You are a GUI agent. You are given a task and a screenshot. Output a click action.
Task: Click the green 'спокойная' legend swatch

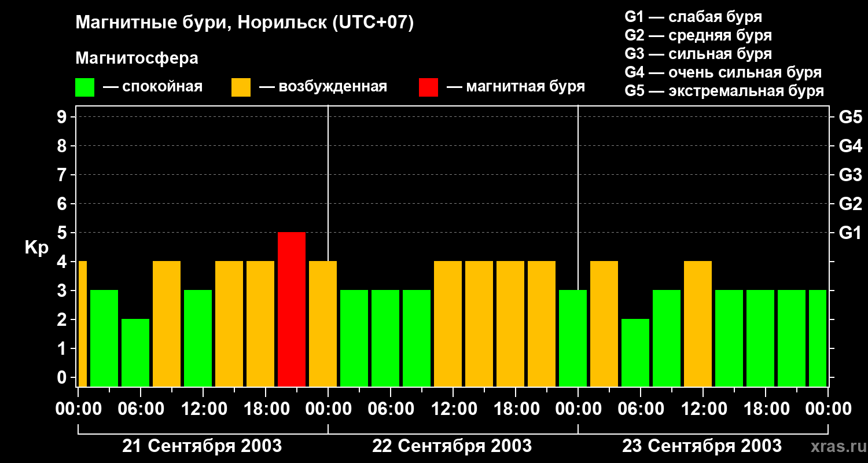[x=84, y=87]
